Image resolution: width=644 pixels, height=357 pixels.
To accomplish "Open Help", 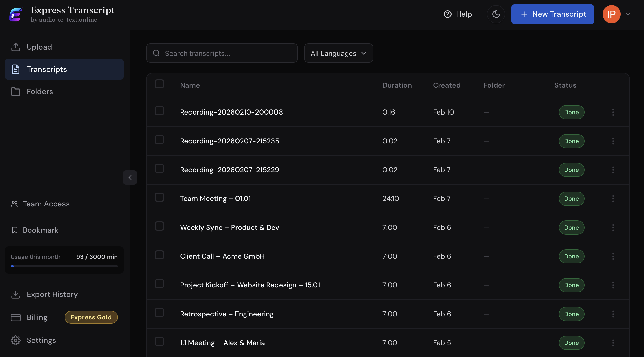I will click(x=458, y=14).
